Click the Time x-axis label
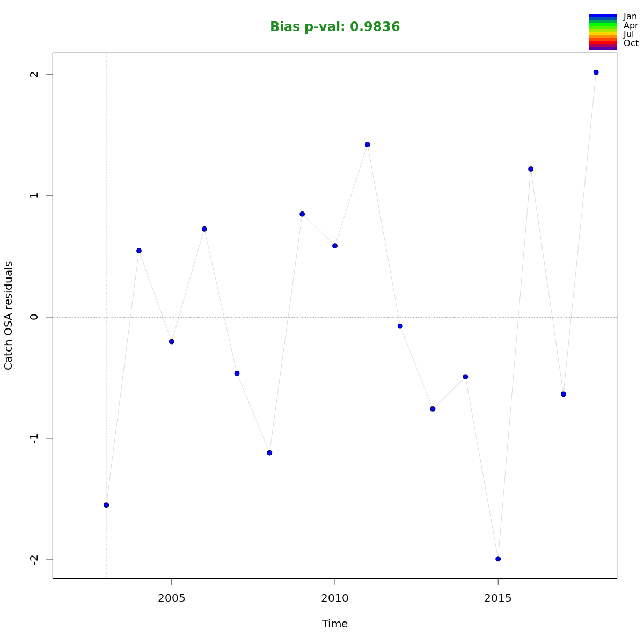Screen dimensions: 644x644 pyautogui.click(x=335, y=624)
